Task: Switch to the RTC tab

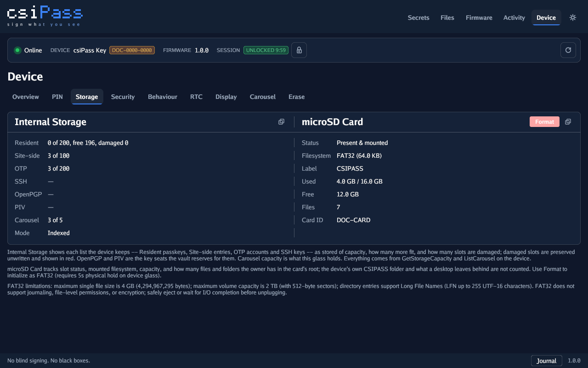Action: tap(196, 97)
